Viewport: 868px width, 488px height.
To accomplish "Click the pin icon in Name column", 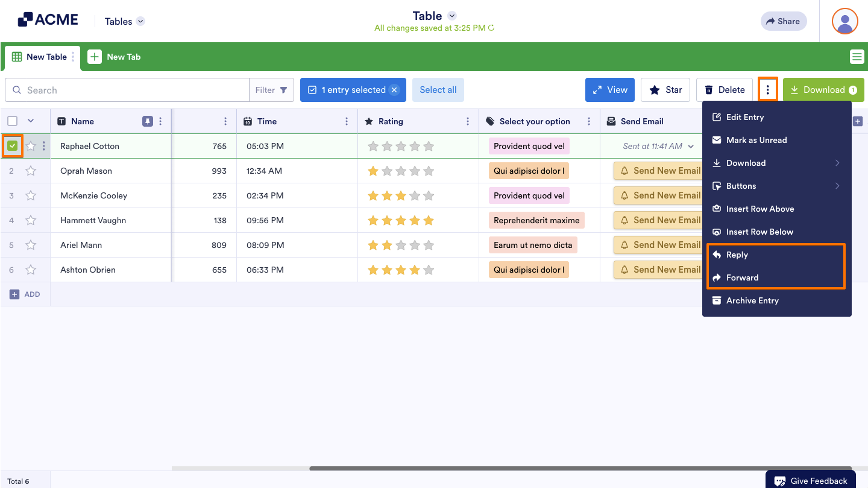I will pos(148,121).
